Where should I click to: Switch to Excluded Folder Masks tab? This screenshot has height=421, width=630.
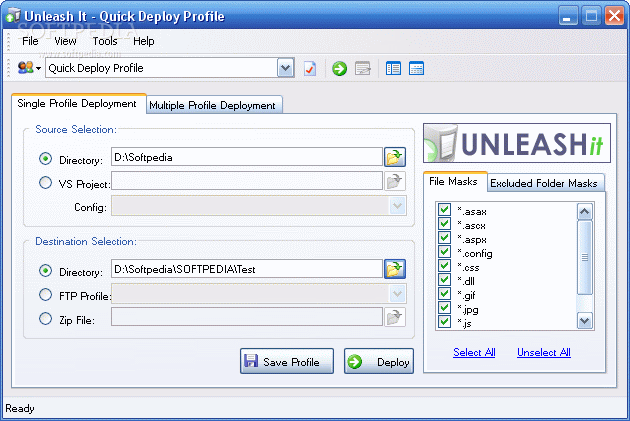(545, 183)
